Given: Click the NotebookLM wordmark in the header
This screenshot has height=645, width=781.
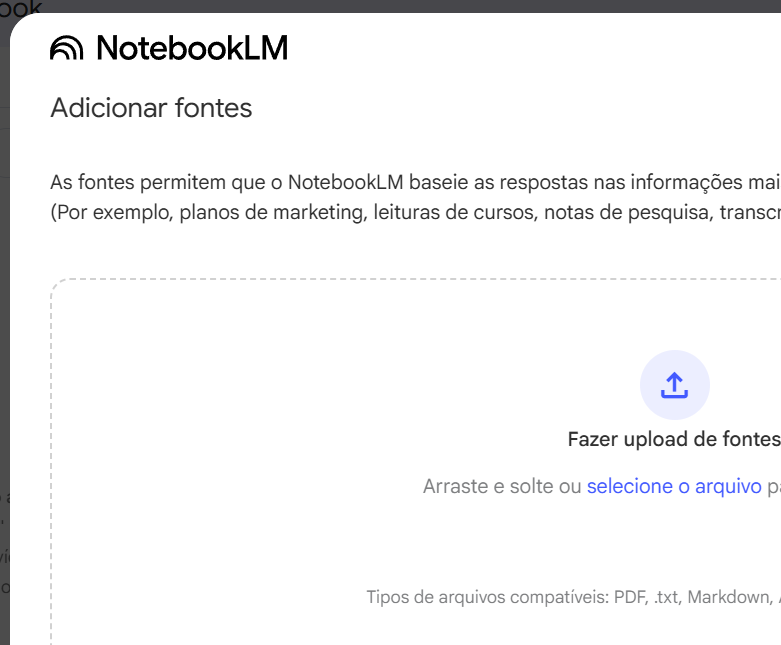Looking at the screenshot, I should point(191,48).
